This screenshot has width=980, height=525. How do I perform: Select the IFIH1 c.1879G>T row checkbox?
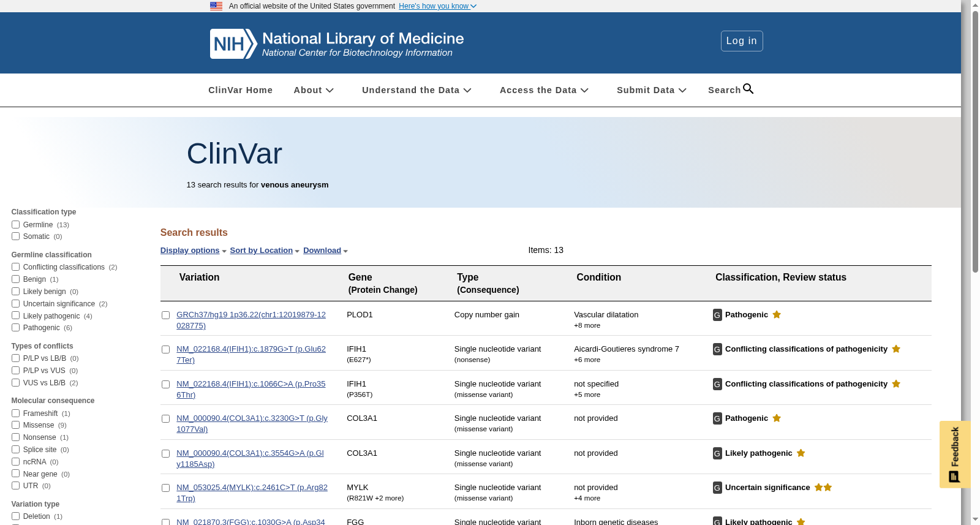(165, 350)
